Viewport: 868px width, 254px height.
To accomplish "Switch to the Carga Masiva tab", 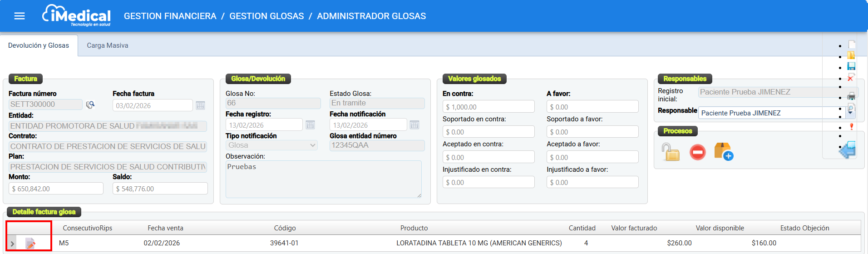I will (108, 45).
